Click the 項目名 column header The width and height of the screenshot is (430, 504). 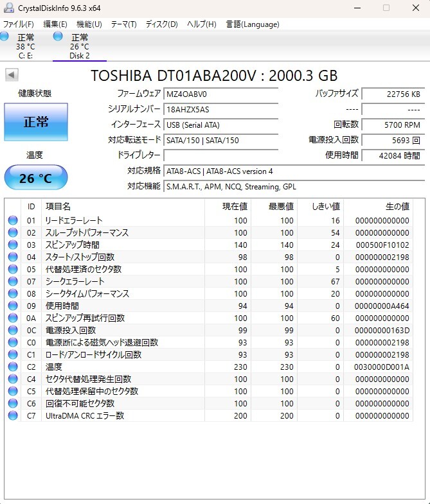[x=123, y=206]
